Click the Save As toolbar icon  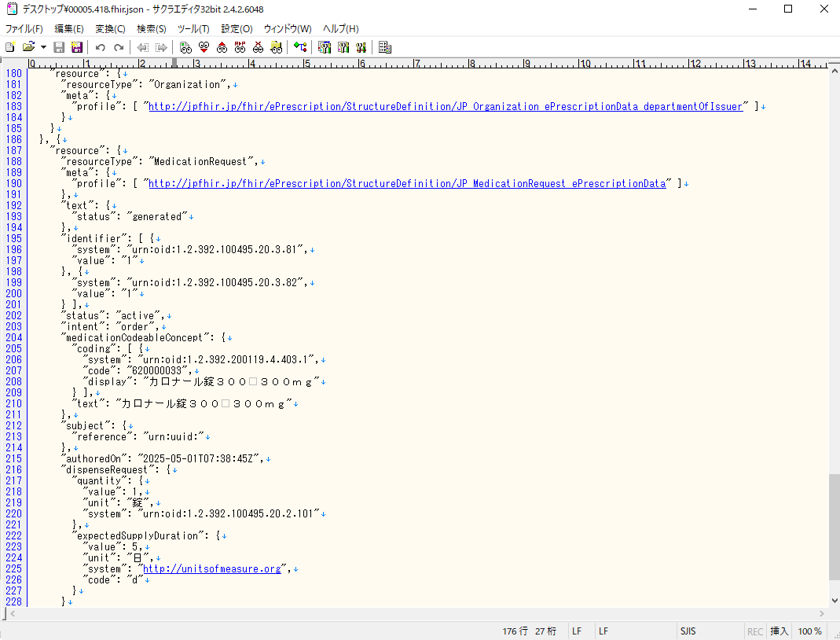click(76, 47)
